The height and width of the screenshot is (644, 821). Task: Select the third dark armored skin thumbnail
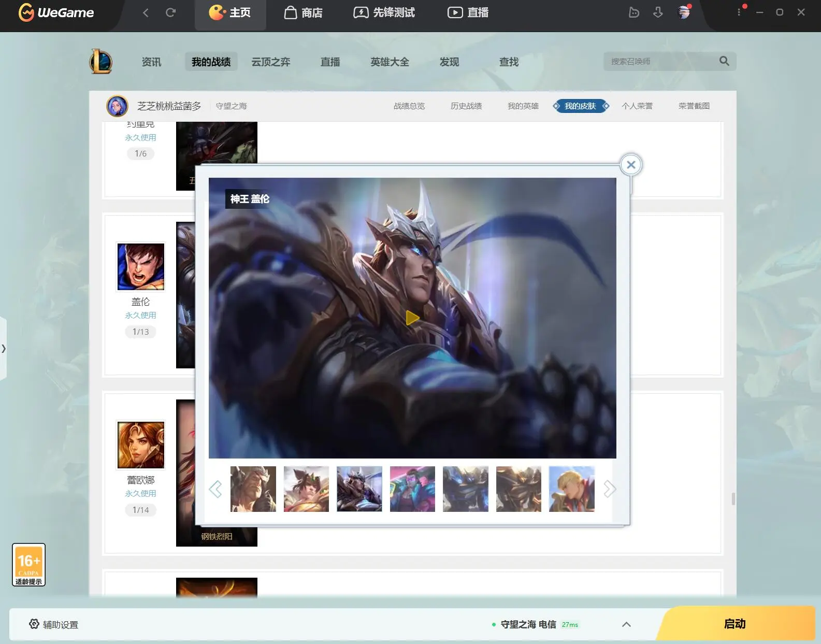coord(359,489)
